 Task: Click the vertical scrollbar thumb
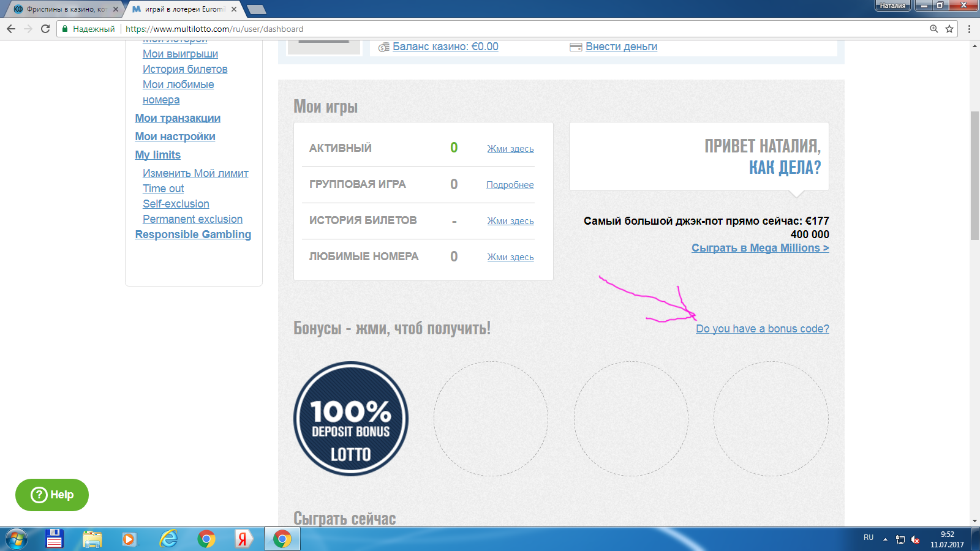(x=974, y=176)
